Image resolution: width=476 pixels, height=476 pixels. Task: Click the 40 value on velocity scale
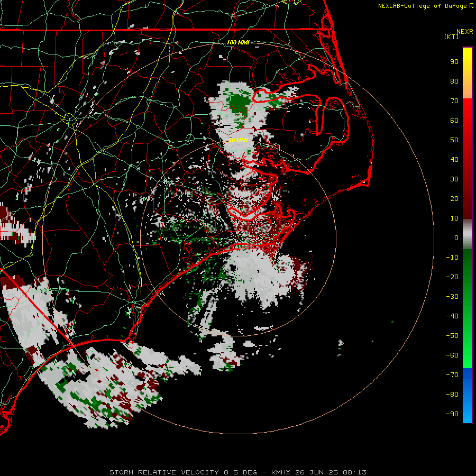coord(454,160)
